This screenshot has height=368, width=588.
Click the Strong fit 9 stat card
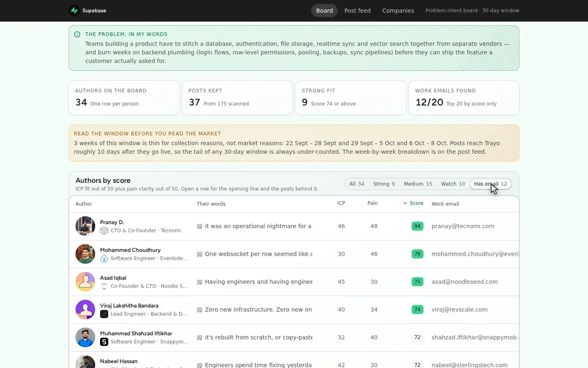click(351, 98)
